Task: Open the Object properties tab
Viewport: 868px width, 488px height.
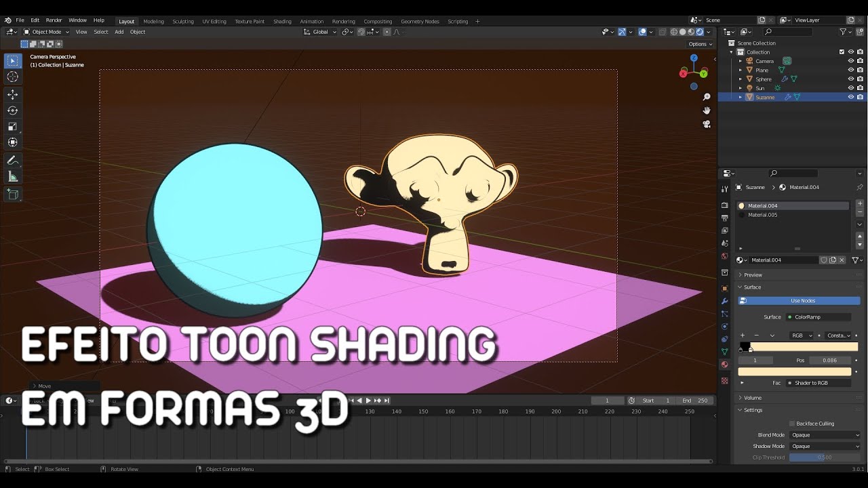Action: (724, 288)
